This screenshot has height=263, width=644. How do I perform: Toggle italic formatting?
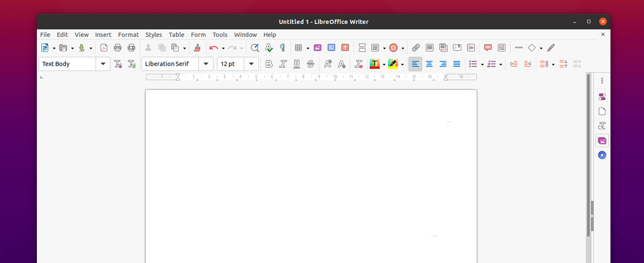[x=283, y=64]
